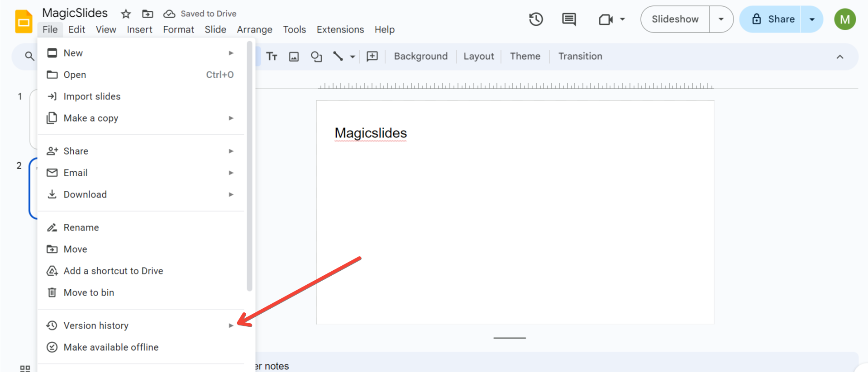This screenshot has height=372, width=868.
Task: Open the Insert menu
Action: tap(139, 29)
